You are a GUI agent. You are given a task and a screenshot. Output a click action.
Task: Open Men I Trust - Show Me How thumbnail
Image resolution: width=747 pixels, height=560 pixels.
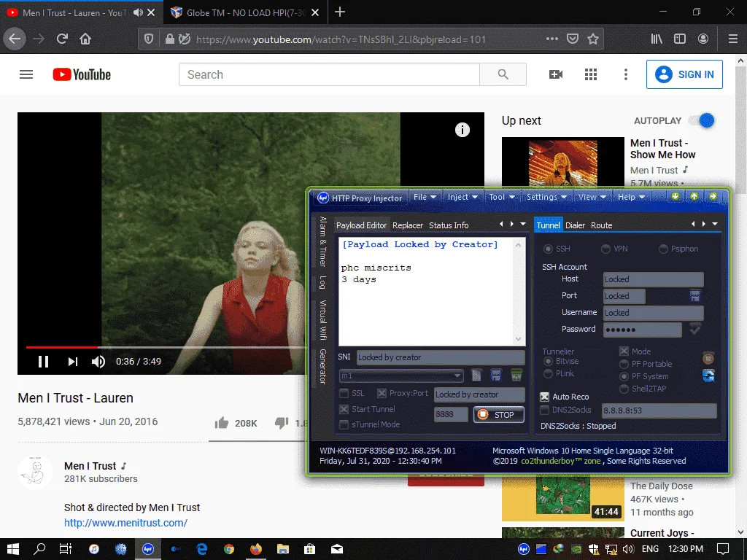tap(562, 162)
